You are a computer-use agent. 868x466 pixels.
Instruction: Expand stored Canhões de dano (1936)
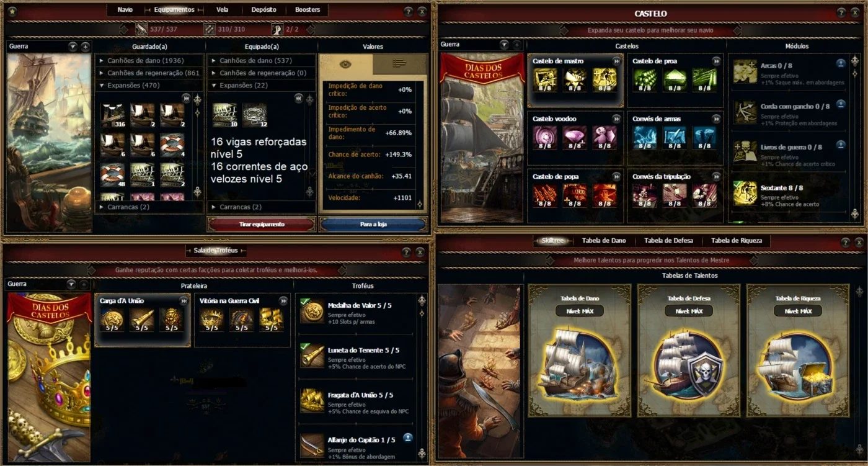click(149, 61)
